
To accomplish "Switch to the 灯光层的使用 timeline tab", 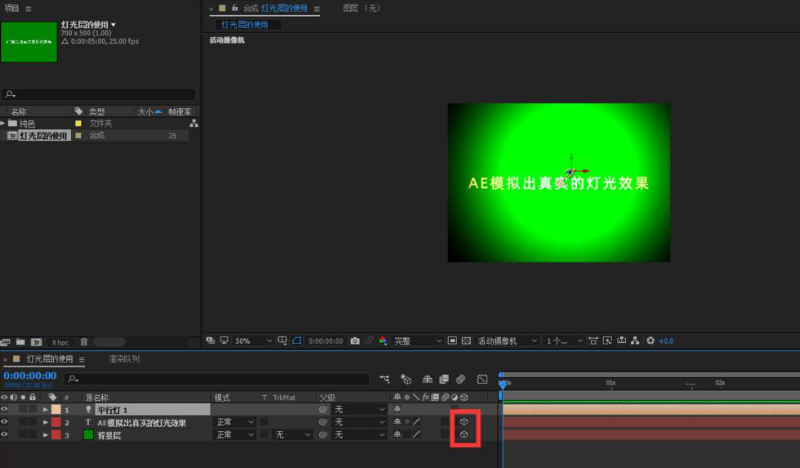I will click(x=49, y=359).
